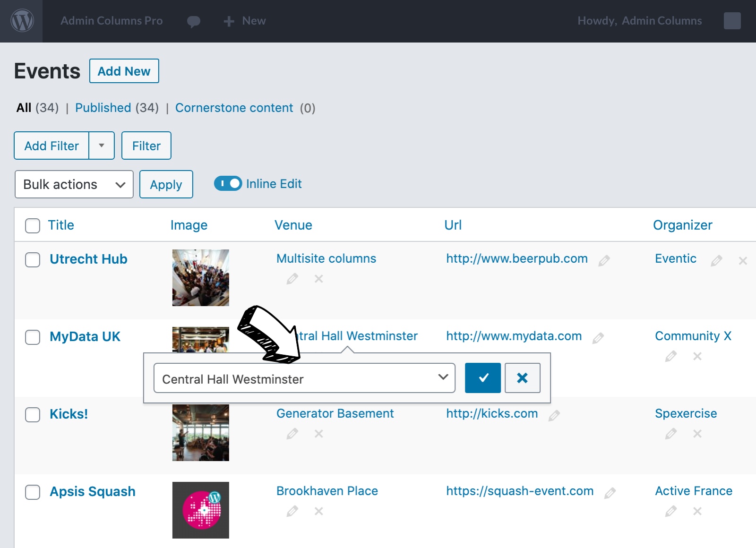Open the comments bubble icon

[193, 21]
